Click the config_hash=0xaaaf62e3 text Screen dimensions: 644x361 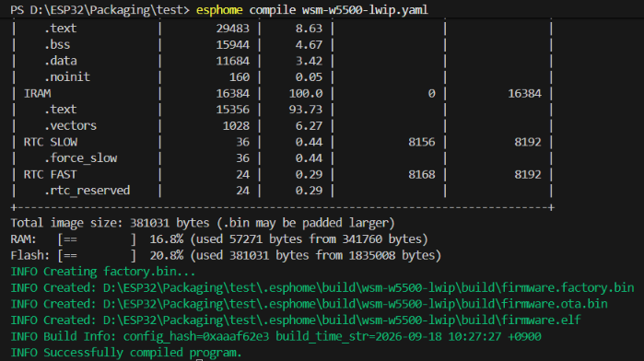196,336
